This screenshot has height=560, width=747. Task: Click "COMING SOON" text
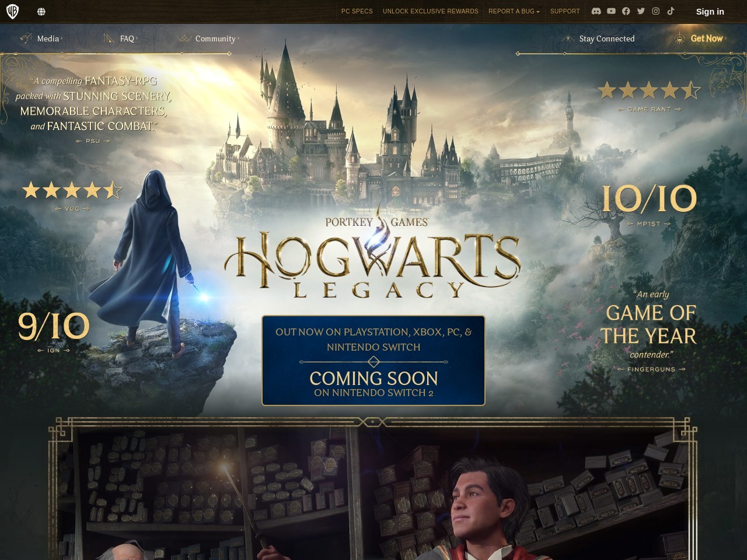[373, 379]
